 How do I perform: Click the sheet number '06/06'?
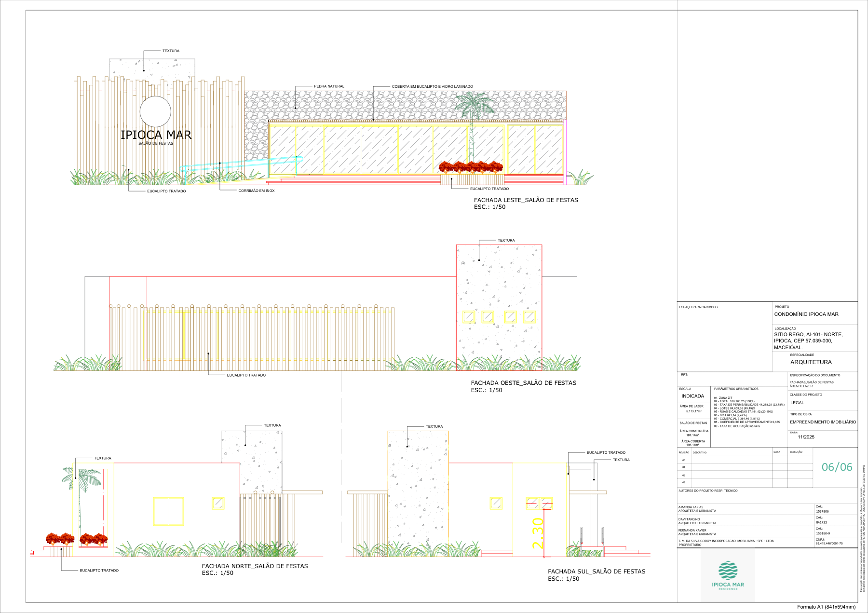(837, 467)
